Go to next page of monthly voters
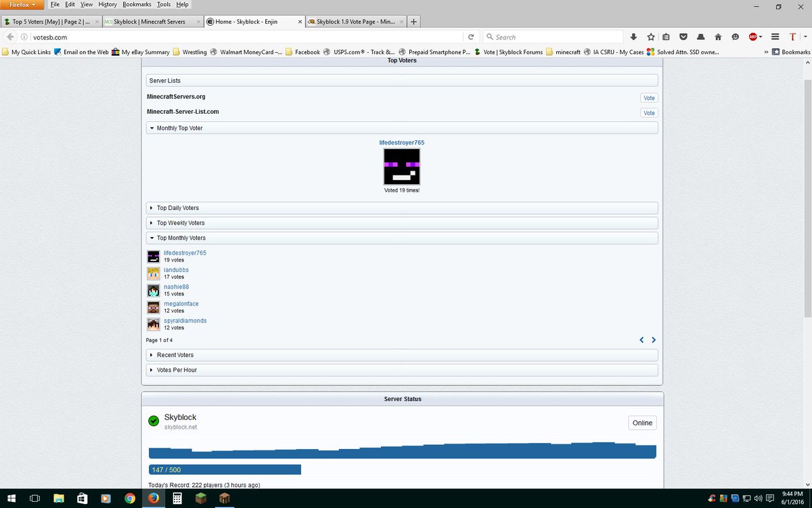 [654, 340]
